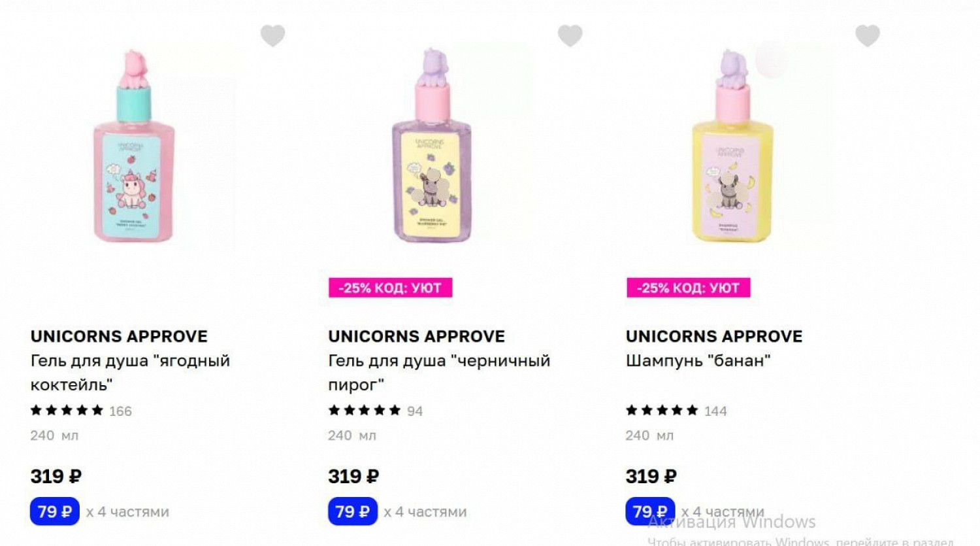View the 94 reviews star rating
The image size is (980, 546).
(x=376, y=411)
